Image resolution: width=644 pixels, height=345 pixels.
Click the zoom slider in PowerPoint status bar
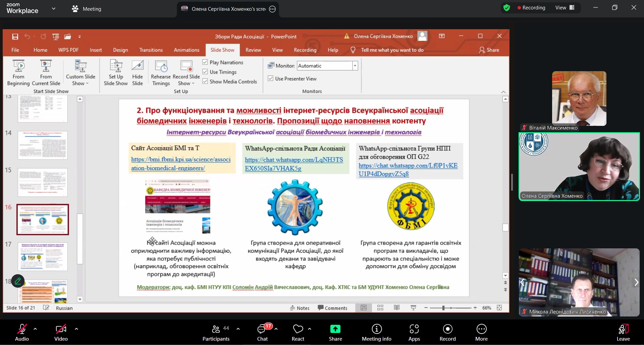(443, 308)
